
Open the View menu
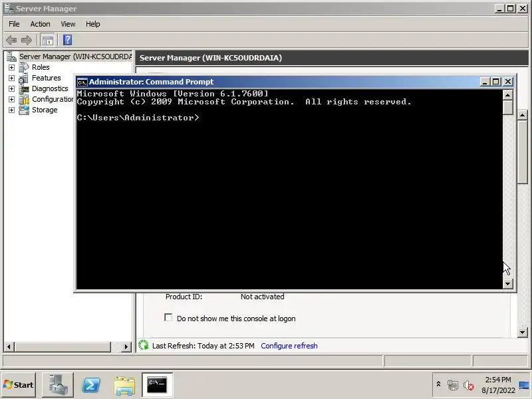point(68,24)
